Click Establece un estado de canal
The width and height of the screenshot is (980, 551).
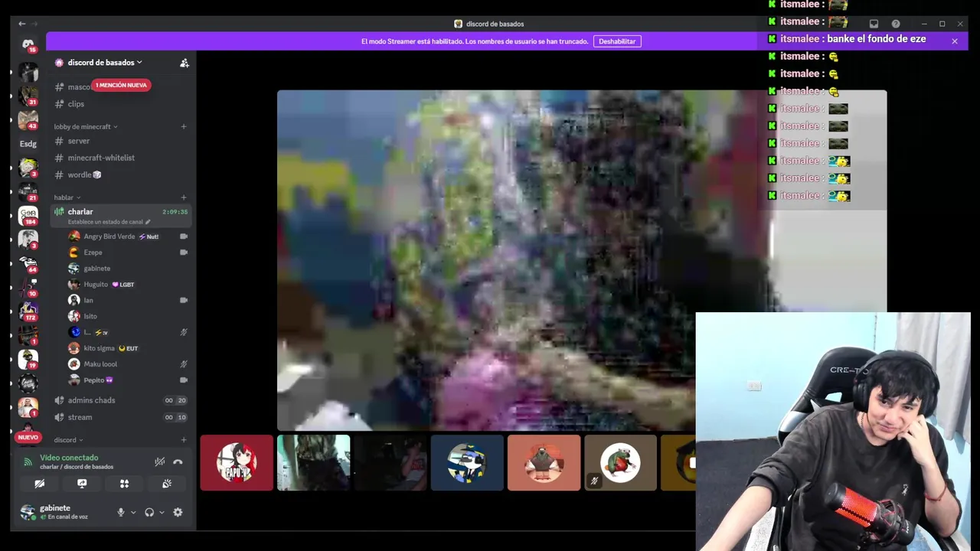pos(105,222)
